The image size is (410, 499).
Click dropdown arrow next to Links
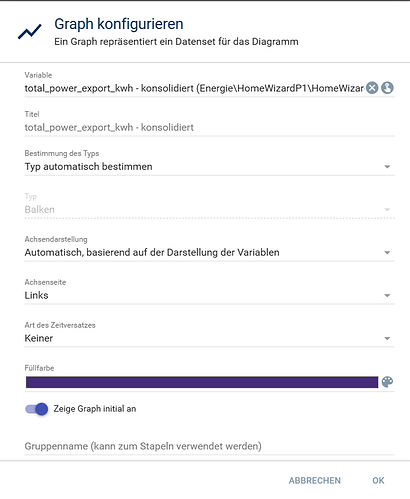pos(387,296)
